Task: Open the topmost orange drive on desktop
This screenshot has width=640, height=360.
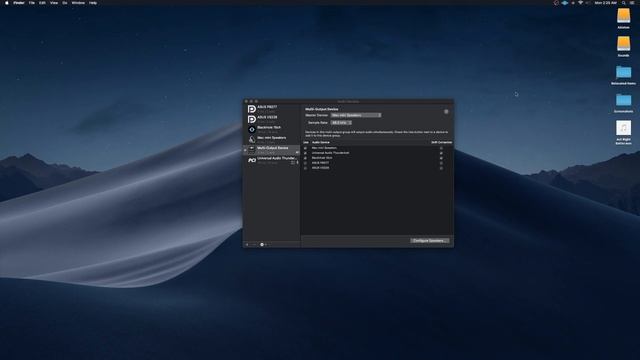Action: click(x=623, y=16)
